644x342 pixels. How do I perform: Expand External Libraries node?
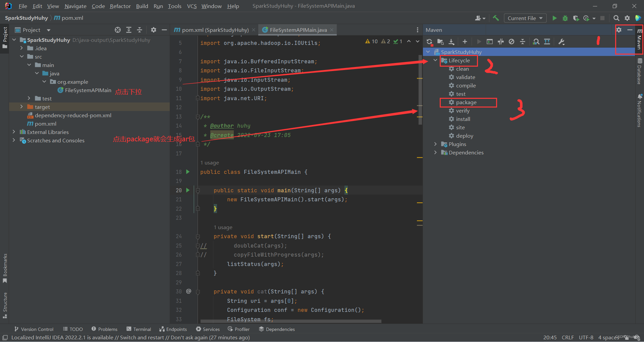point(14,132)
